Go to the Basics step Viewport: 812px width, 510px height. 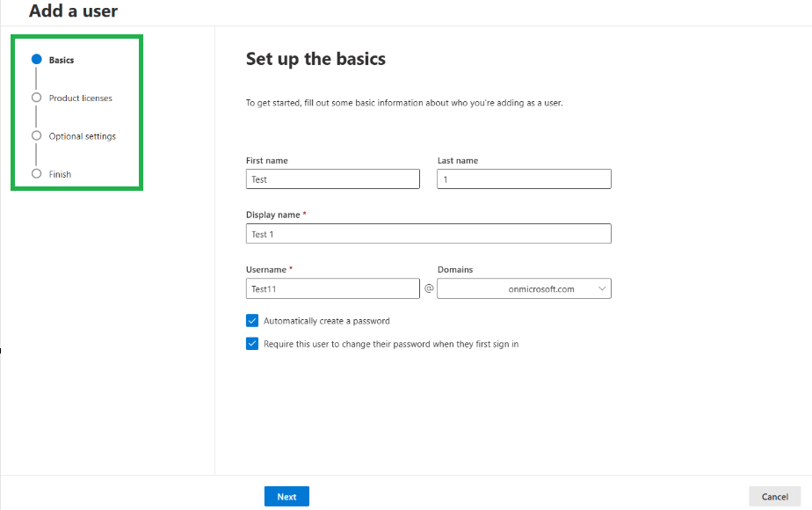[x=53, y=60]
